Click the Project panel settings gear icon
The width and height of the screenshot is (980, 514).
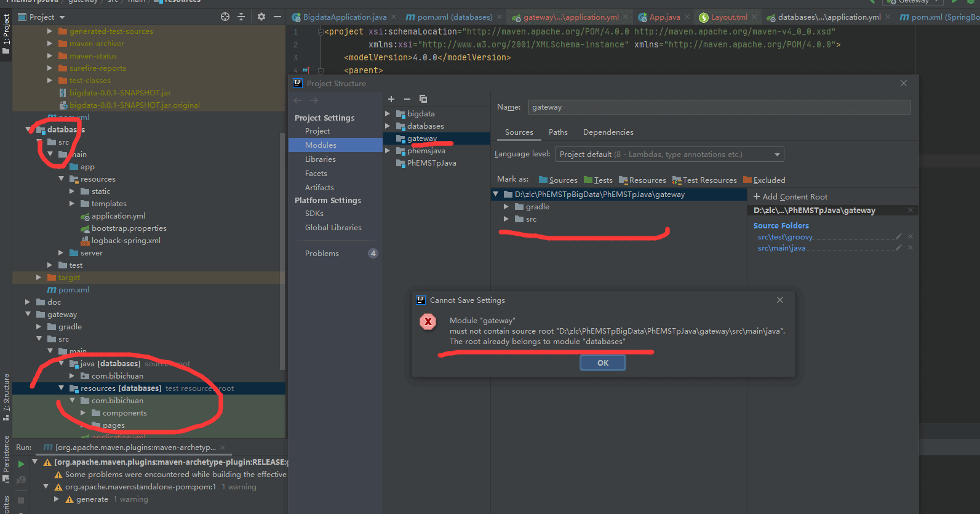pos(261,17)
